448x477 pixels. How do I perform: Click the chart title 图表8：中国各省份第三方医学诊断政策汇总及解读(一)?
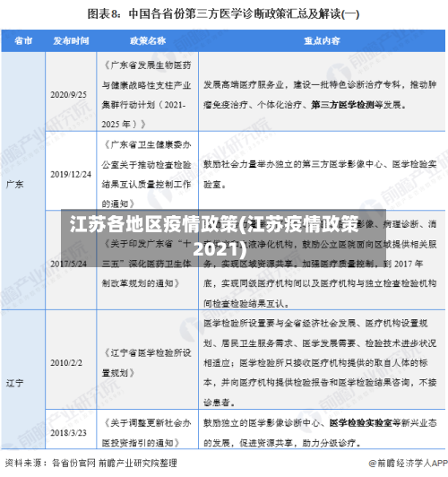point(223,14)
